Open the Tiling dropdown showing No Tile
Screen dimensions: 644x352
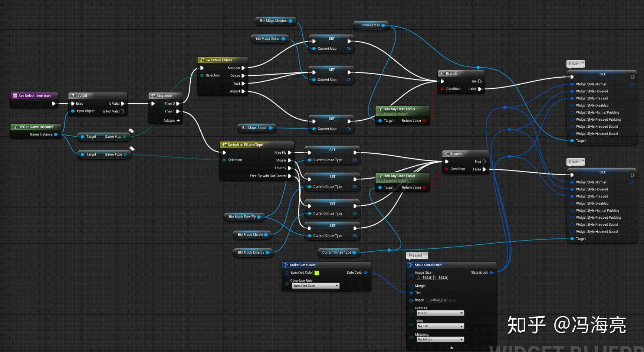pyautogui.click(x=440, y=326)
